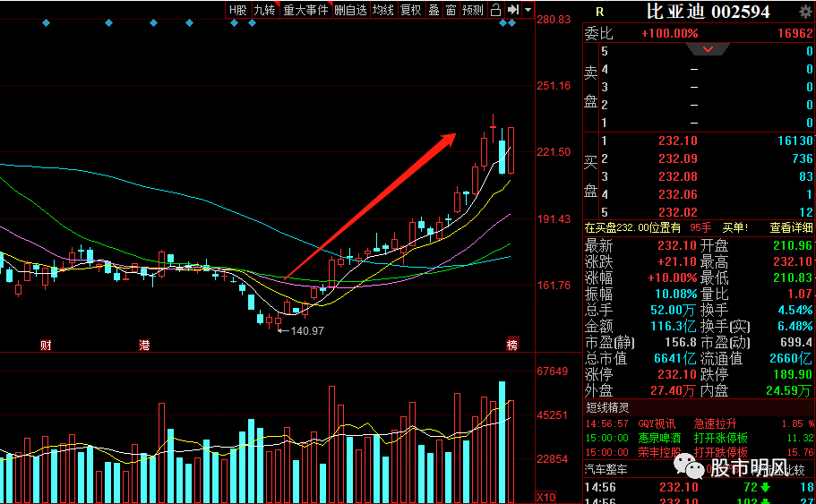Screen dimensions: 816x504
Task: Click the yellow R marker beside stock name
Action: [599, 12]
